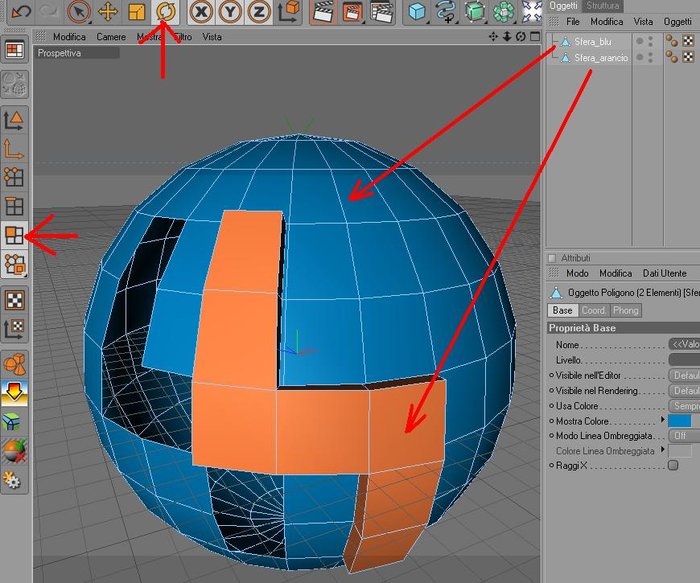Screen dimensions: 700x583
Task: Toggle the X axis lock
Action: point(201,12)
